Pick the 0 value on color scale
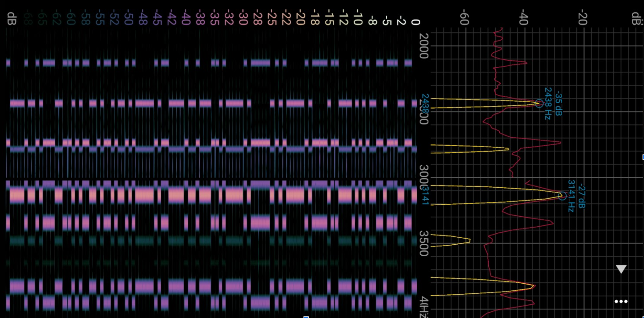Screen dimensions: 644x318 [x=416, y=22]
